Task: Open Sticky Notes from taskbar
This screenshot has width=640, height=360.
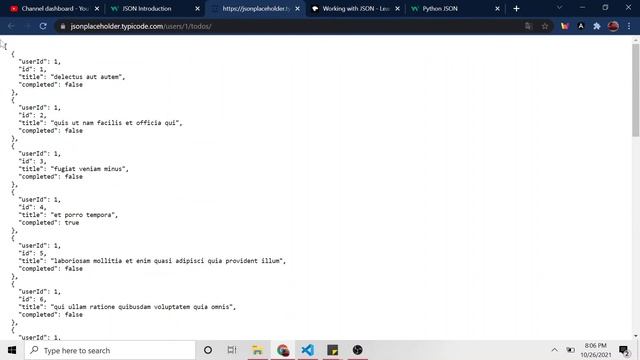Action: [x=332, y=350]
